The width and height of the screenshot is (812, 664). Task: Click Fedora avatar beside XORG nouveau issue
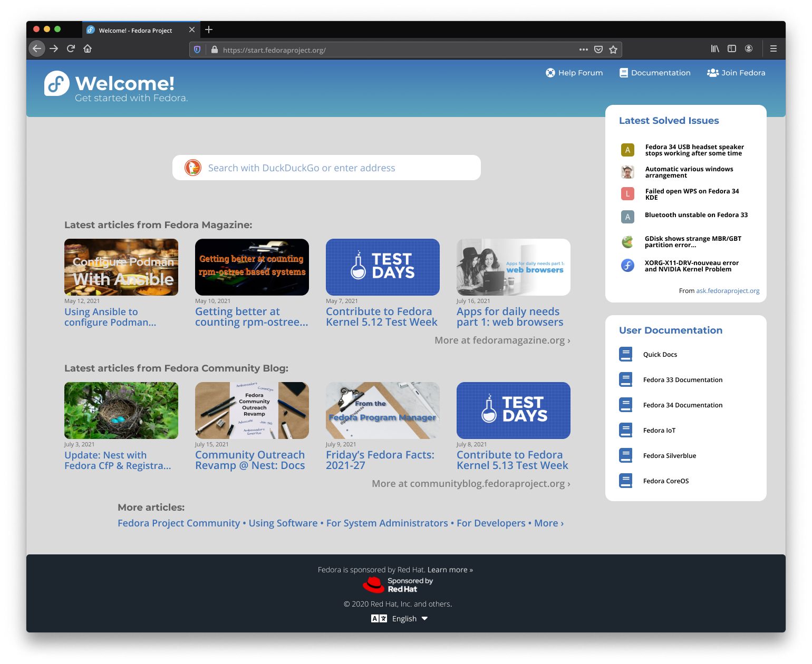point(627,265)
